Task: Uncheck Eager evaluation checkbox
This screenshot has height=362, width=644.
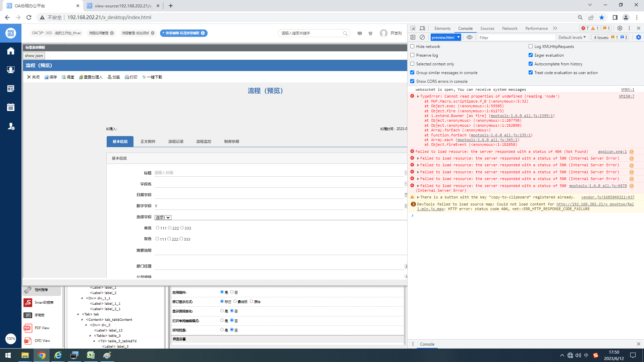Action: [x=531, y=55]
